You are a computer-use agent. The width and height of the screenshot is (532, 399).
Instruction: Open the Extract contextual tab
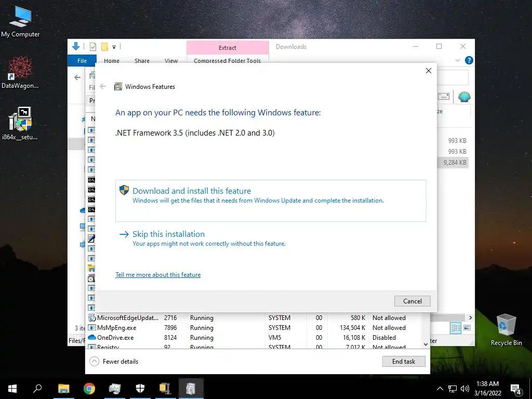(x=228, y=48)
